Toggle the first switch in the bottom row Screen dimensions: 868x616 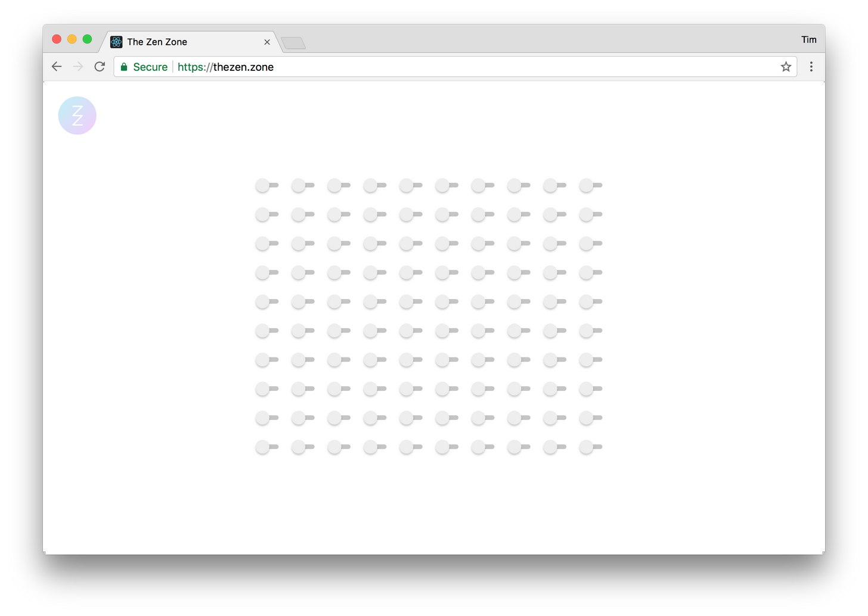[267, 447]
